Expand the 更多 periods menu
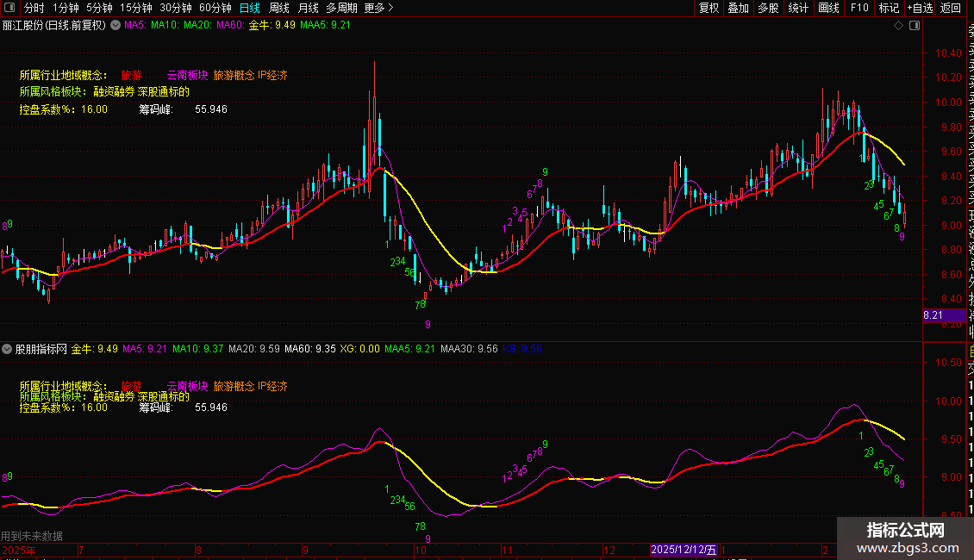This screenshot has height=560, width=974. pyautogui.click(x=379, y=8)
